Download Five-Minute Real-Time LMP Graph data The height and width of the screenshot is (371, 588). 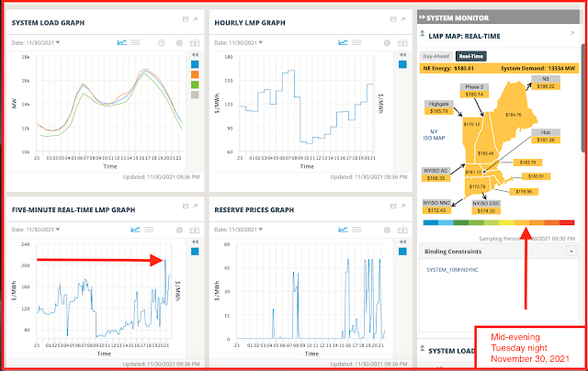(x=195, y=230)
